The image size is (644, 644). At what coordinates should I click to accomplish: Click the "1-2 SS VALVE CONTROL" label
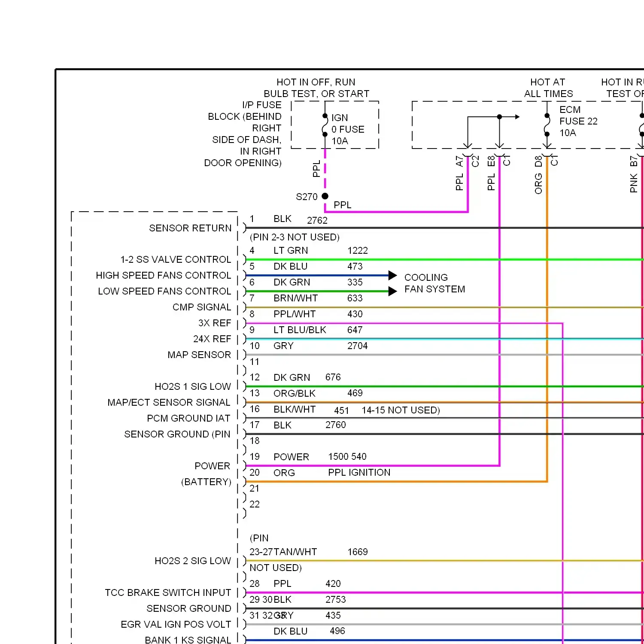pyautogui.click(x=176, y=259)
